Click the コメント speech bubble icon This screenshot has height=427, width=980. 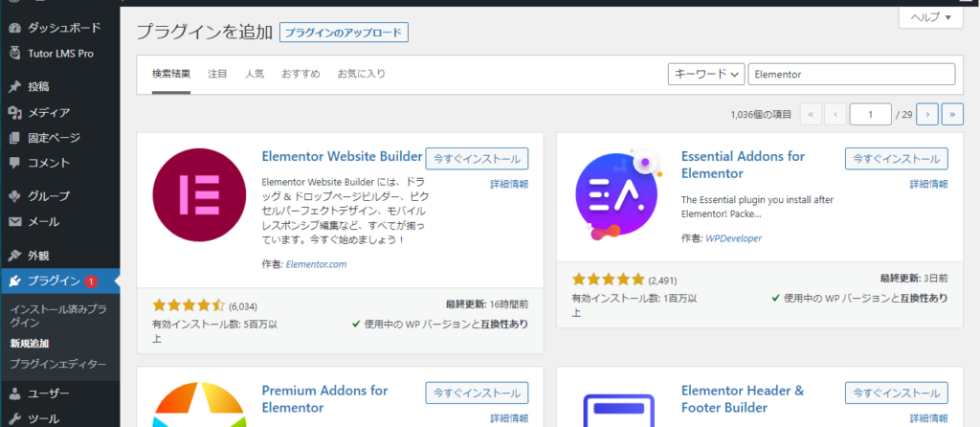pos(15,163)
